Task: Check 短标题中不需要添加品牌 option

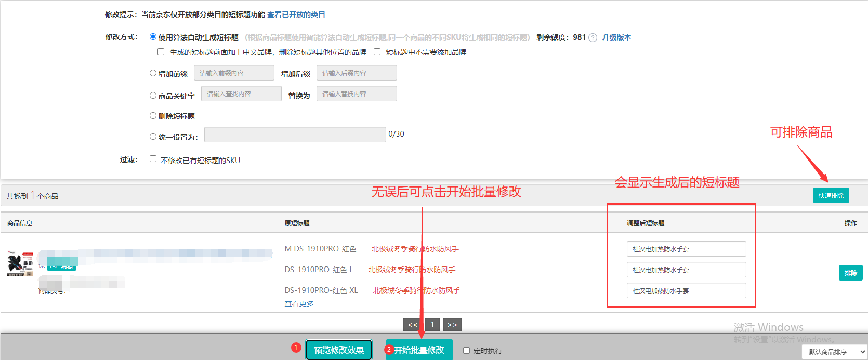Action: (377, 52)
